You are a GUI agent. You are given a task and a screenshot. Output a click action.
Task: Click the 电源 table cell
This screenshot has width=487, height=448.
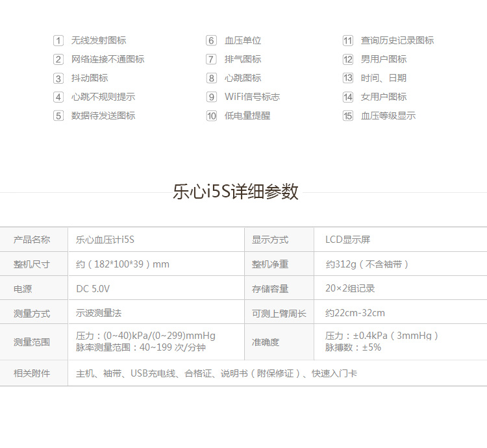click(x=34, y=288)
